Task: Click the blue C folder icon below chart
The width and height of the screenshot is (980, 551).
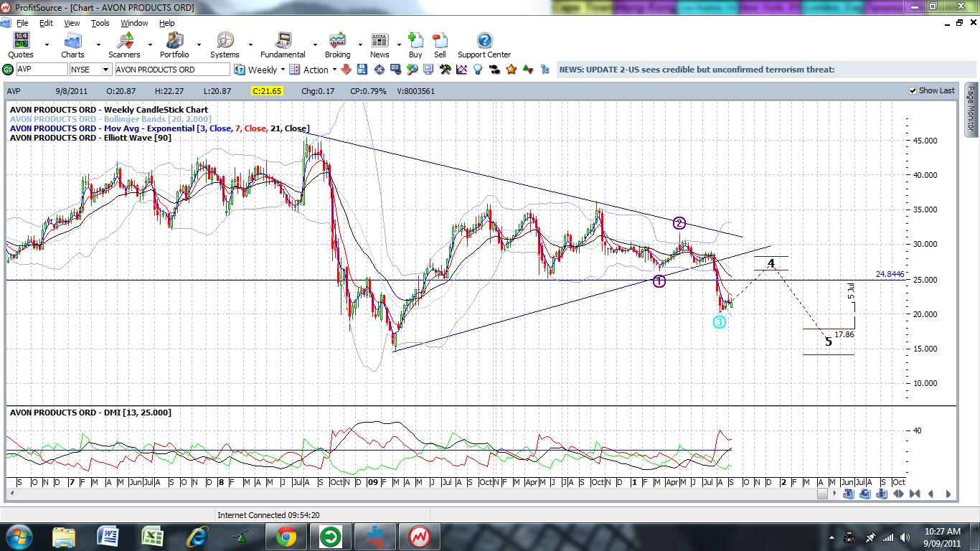Action: click(x=865, y=494)
